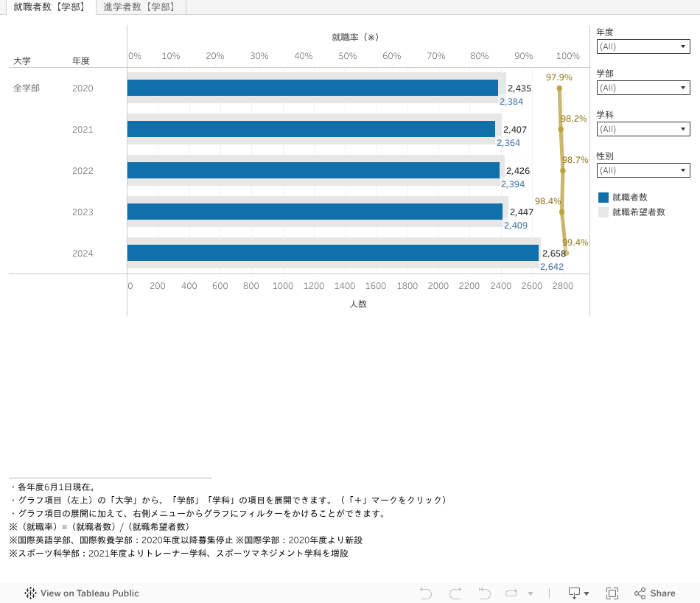Open the 年度 filter dropdown

tap(643, 46)
